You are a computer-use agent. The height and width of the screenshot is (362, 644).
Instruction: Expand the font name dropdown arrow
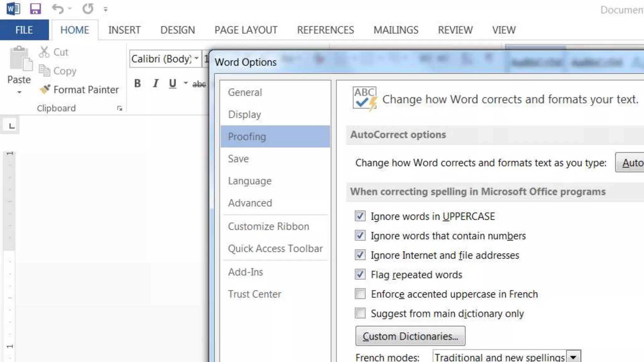click(197, 58)
